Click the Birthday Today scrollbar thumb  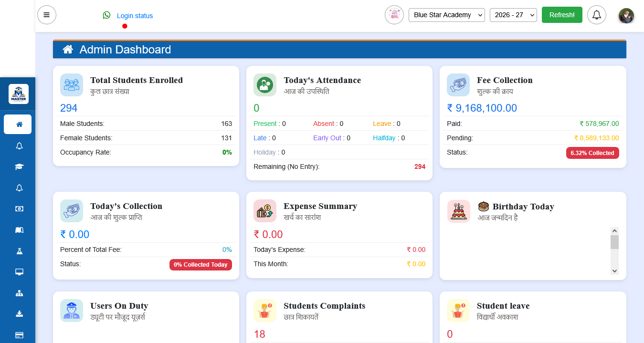coord(614,242)
